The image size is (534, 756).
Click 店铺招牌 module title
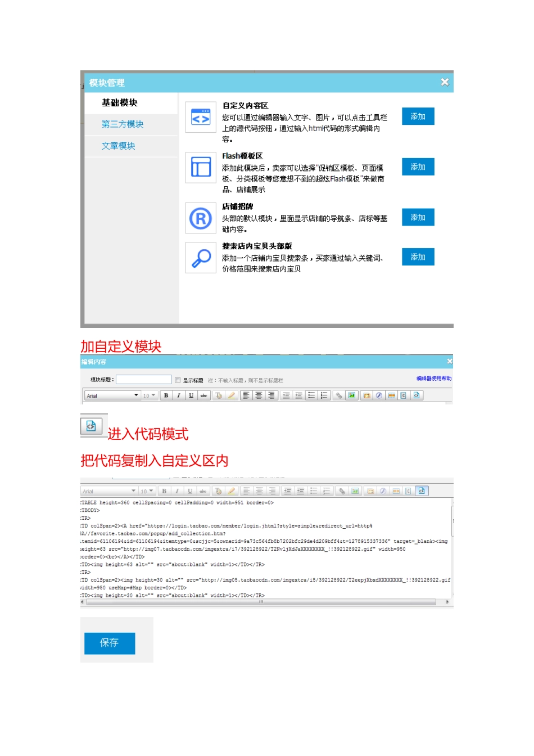(237, 206)
